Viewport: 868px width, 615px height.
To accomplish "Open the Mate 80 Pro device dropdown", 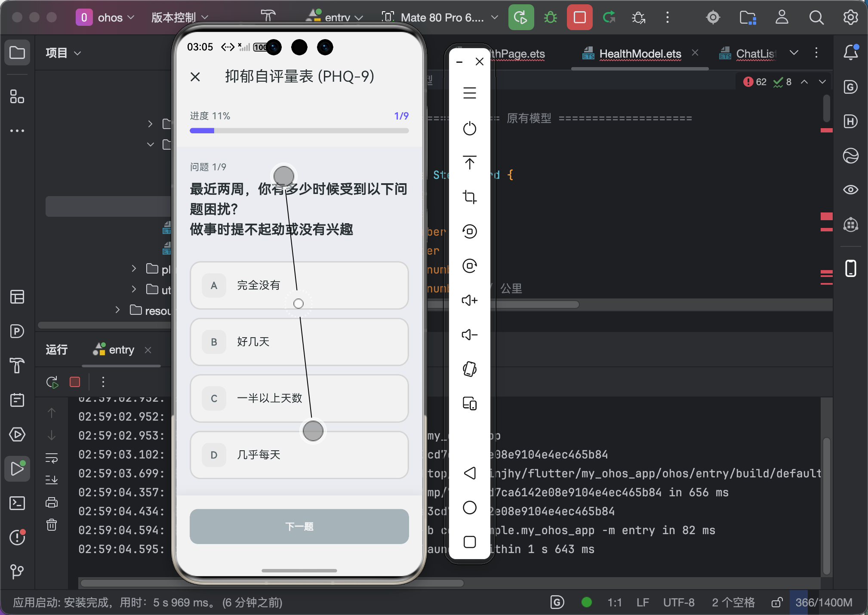I will coord(440,18).
